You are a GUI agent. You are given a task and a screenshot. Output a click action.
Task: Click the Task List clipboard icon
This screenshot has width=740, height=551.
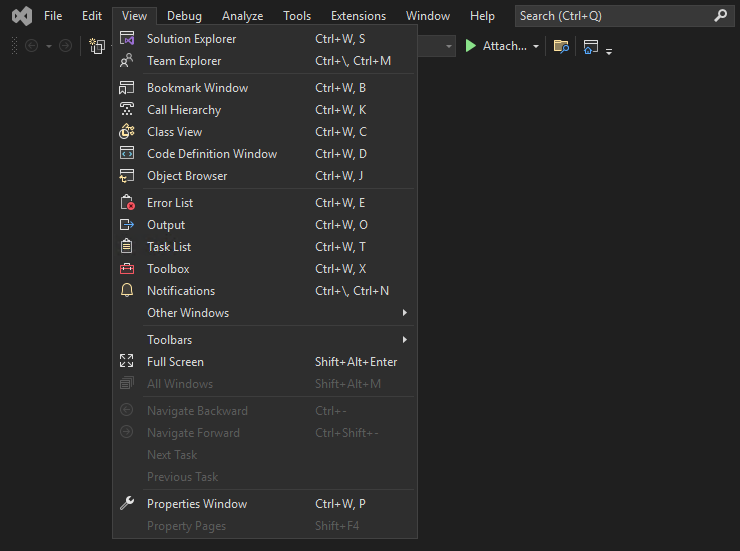[x=126, y=246]
